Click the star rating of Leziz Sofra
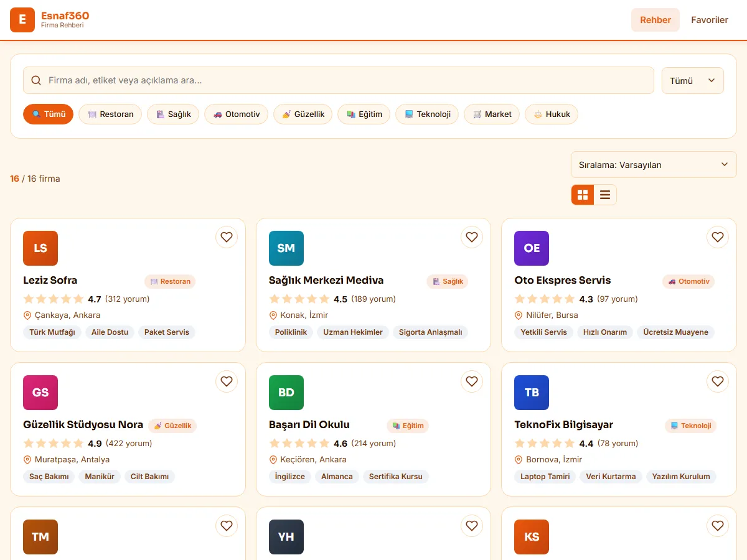This screenshot has width=747, height=560. click(54, 299)
